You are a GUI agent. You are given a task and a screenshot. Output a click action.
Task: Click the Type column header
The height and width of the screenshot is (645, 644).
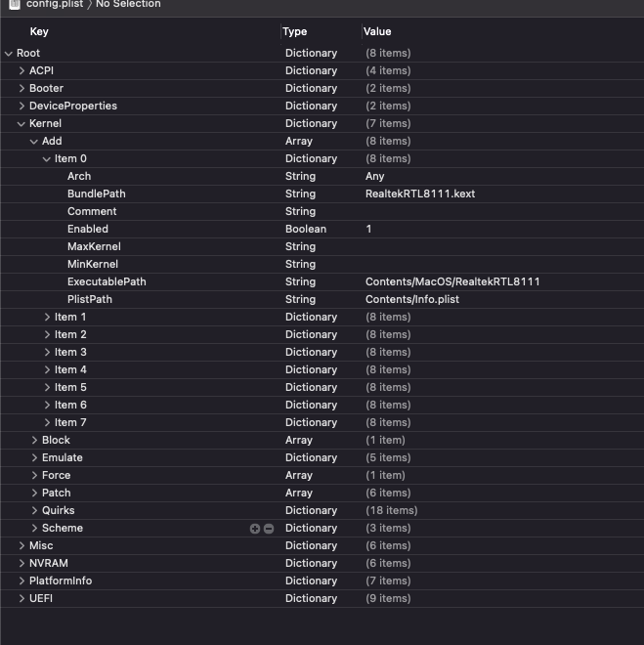pos(294,31)
